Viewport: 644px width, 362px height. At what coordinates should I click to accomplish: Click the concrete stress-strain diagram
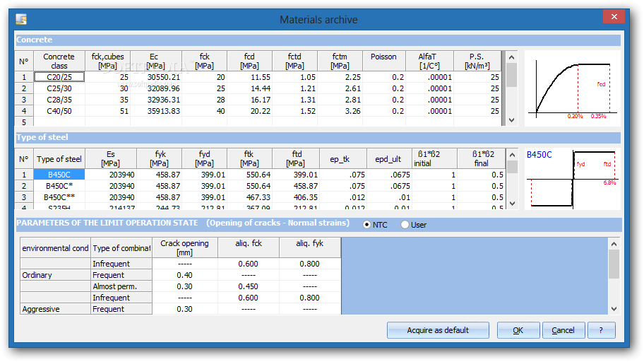point(573,88)
